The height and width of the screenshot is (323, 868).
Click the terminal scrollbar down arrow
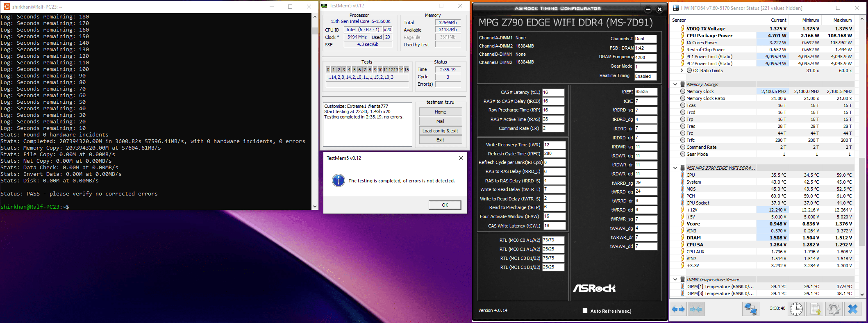click(x=315, y=207)
